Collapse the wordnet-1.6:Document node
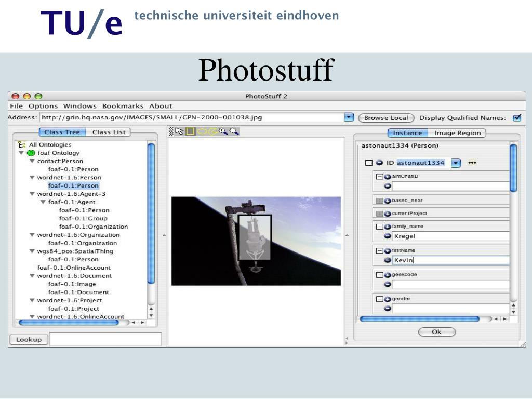The width and height of the screenshot is (532, 399). (32, 276)
